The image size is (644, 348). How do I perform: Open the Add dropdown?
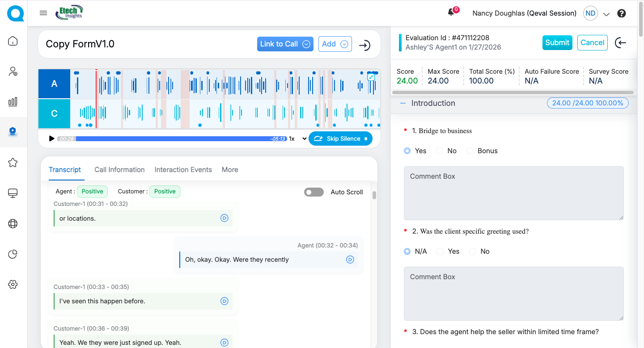pos(335,44)
